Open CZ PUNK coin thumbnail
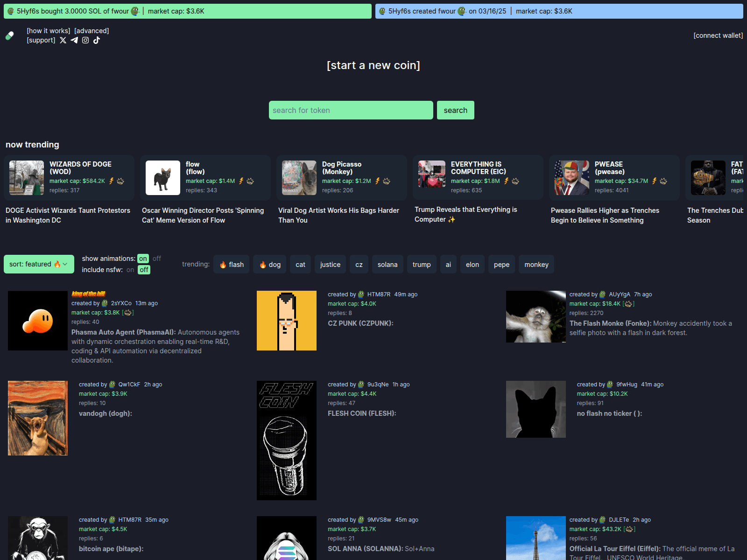Viewport: 747px width, 560px height. coord(287,321)
